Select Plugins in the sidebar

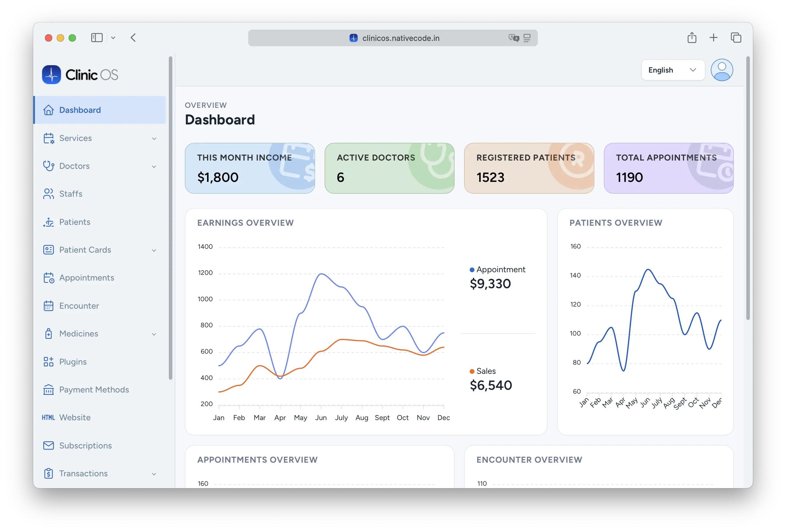[x=73, y=362]
